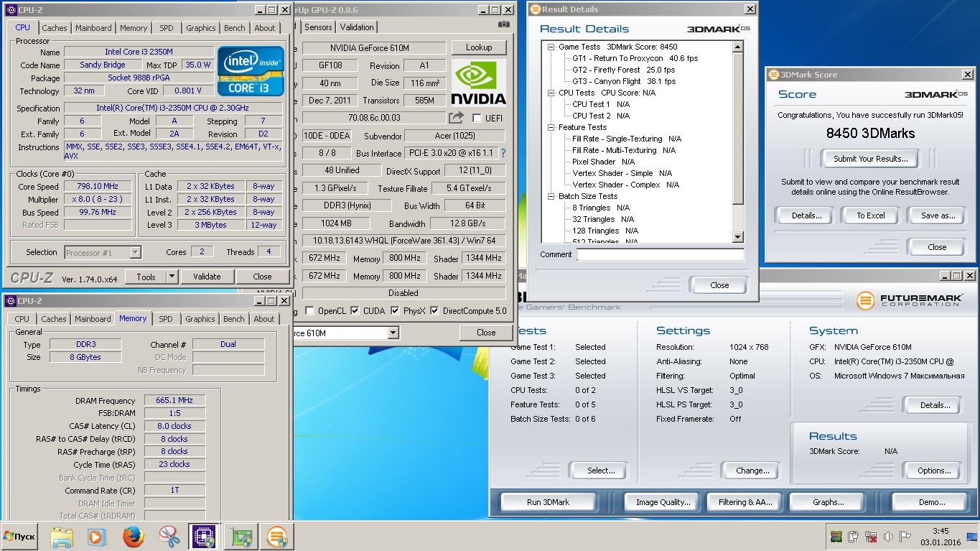
Task: Open Graphics tab in Memory CPU-Z window
Action: point(200,319)
